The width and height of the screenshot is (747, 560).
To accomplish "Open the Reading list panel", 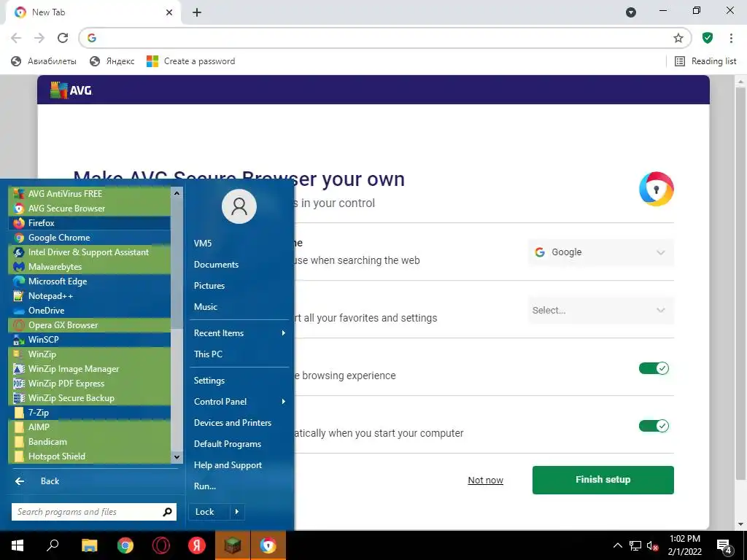I will 705,61.
